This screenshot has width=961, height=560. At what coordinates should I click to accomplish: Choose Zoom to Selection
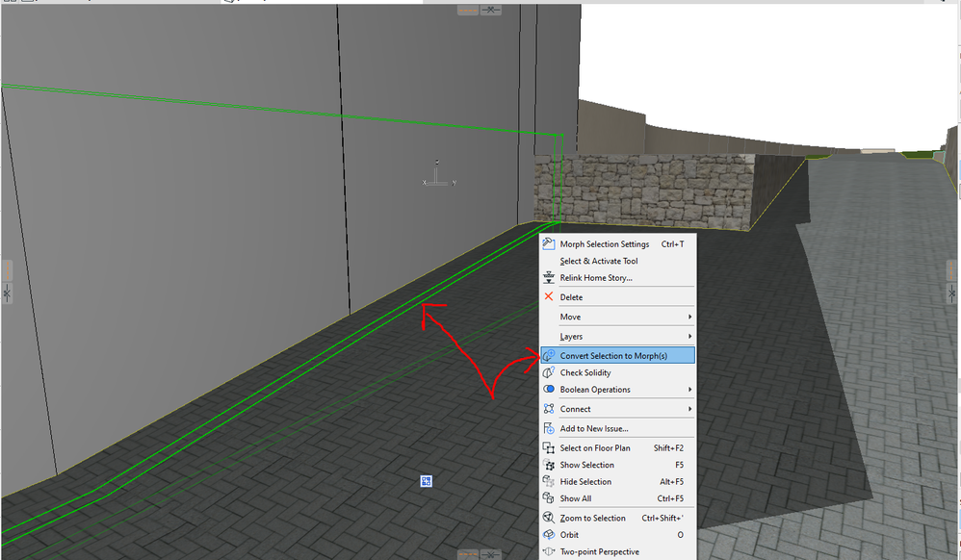click(618, 518)
